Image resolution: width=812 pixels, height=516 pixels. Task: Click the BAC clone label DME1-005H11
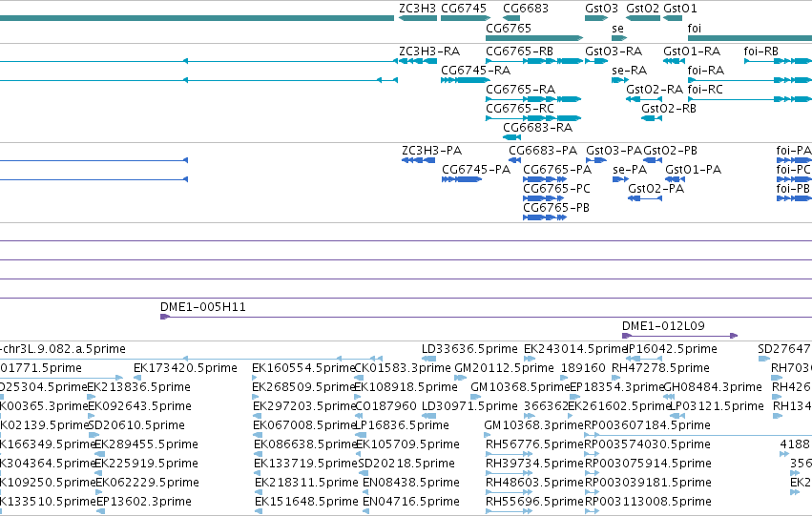tap(203, 307)
